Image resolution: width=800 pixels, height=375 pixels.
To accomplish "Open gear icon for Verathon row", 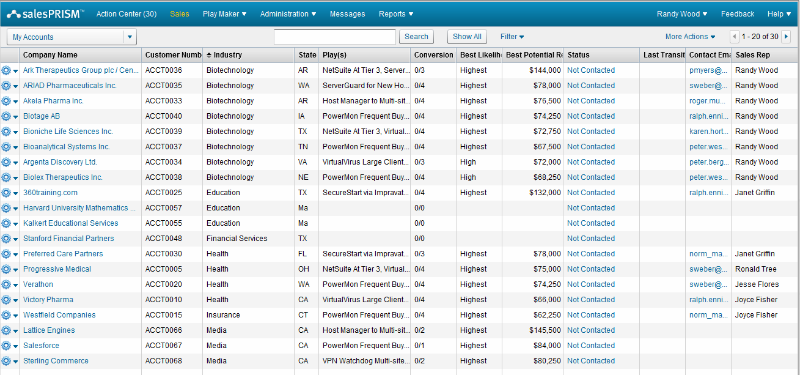I will (x=6, y=285).
